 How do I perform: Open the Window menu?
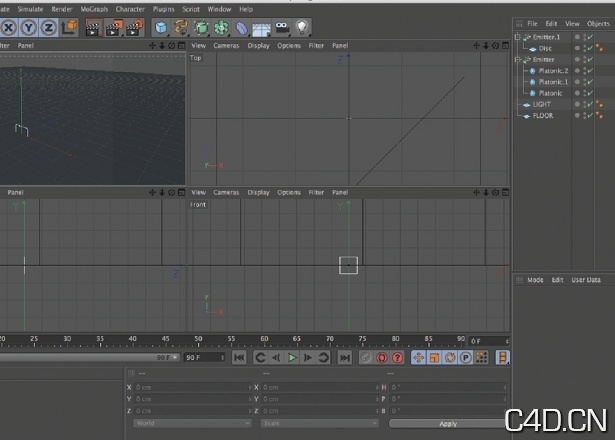tap(219, 9)
